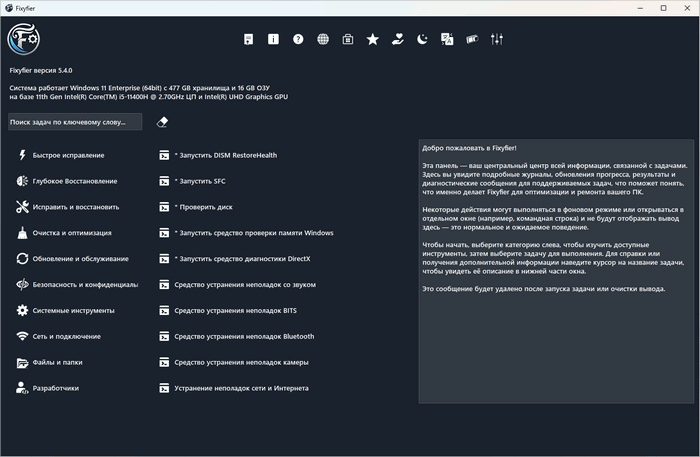700x457 pixels.
Task: Select the Быстрое исправление category
Action: (68, 155)
